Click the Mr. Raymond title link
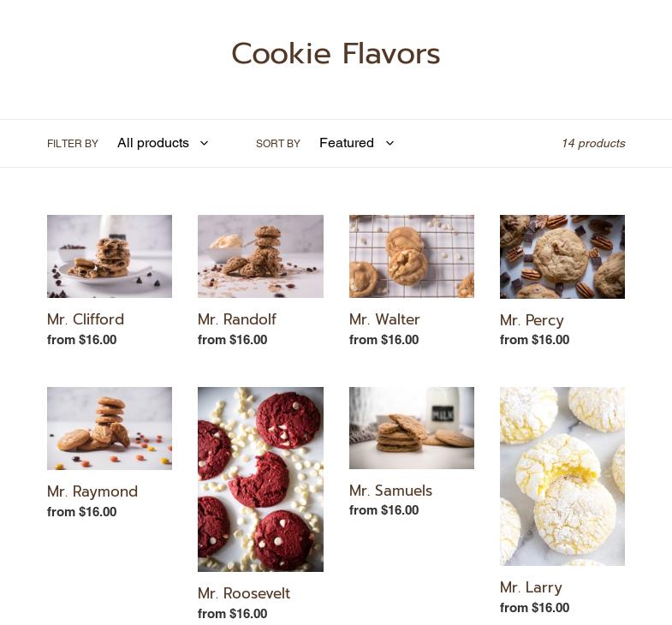Screen dimensions: 672x625 tap(92, 491)
